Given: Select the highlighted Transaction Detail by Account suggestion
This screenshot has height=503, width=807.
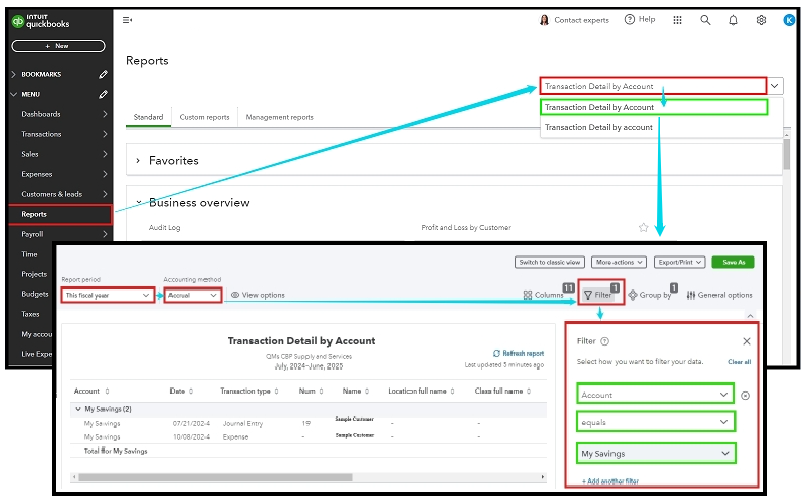Looking at the screenshot, I should (x=654, y=107).
